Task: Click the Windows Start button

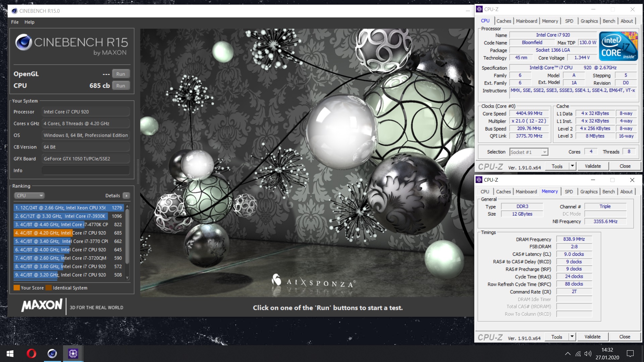Action: tap(10, 354)
